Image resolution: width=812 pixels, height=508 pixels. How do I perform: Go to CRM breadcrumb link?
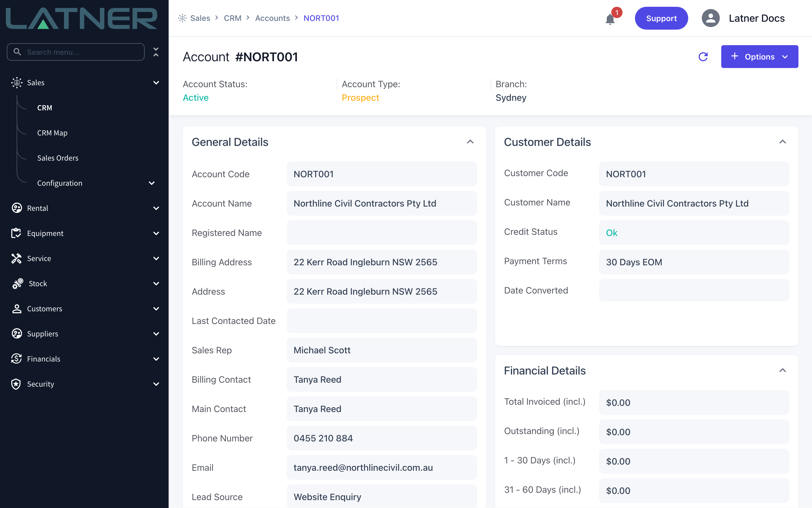click(x=233, y=18)
